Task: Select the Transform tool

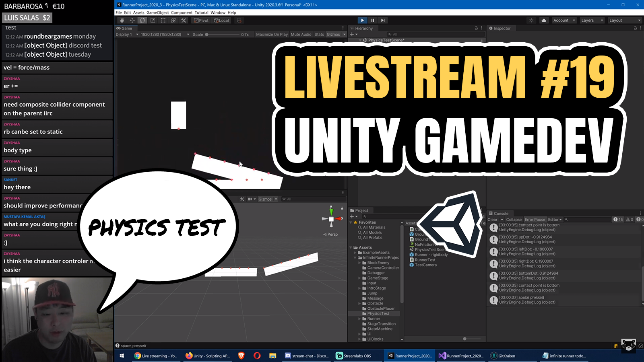Action: (x=173, y=21)
